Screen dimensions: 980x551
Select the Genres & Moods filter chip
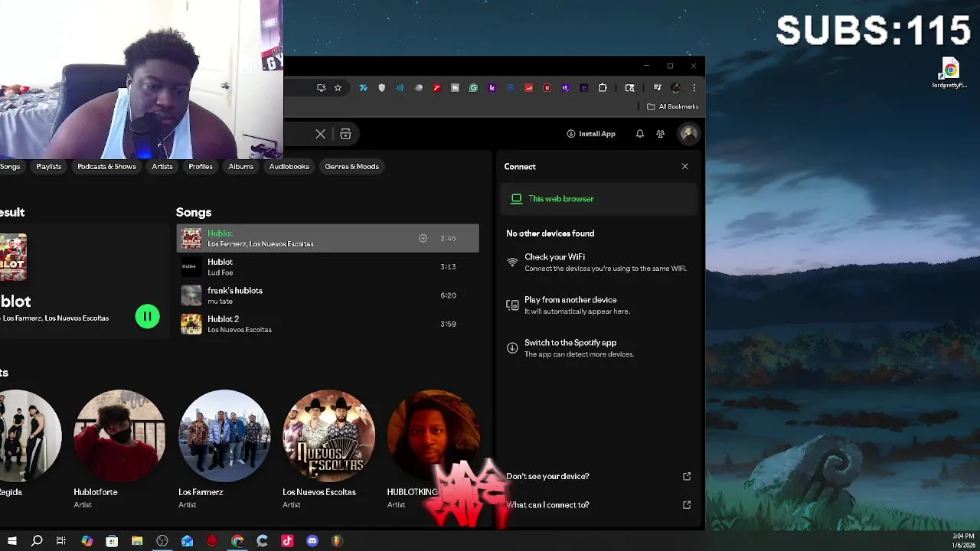351,166
